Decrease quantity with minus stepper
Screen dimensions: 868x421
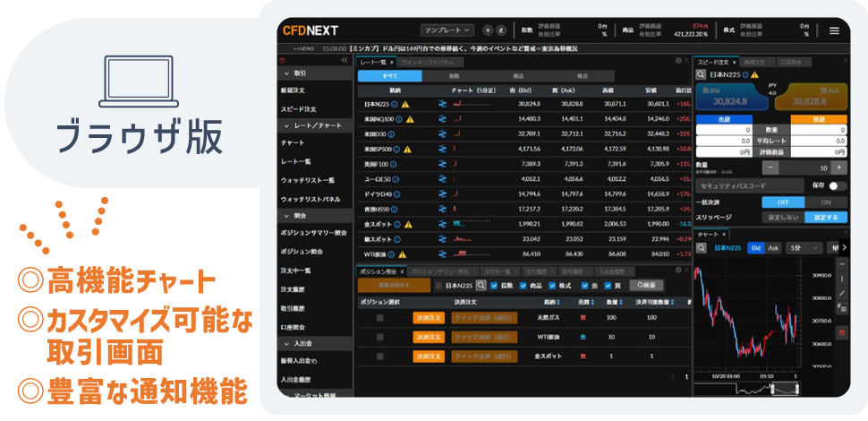[770, 168]
